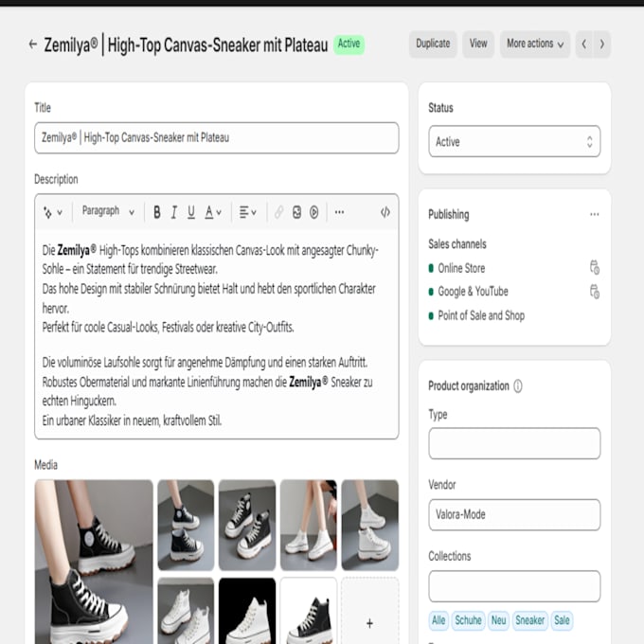The height and width of the screenshot is (644, 644).
Task: Open the More actions menu
Action: tap(535, 44)
